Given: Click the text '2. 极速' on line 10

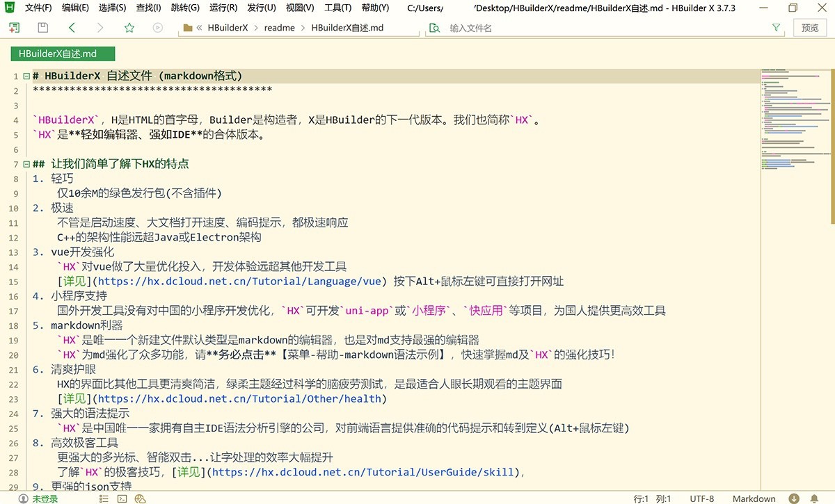Looking at the screenshot, I should [x=53, y=208].
